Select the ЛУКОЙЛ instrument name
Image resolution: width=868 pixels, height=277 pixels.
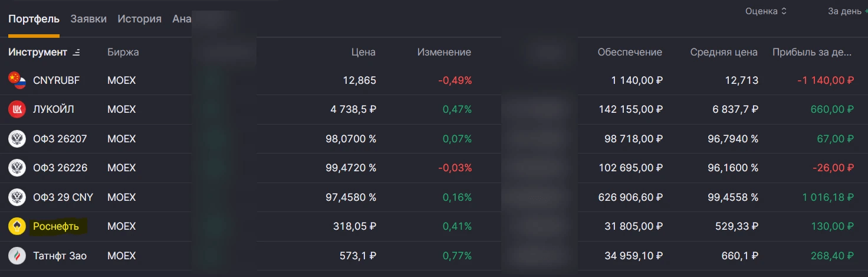click(54, 109)
